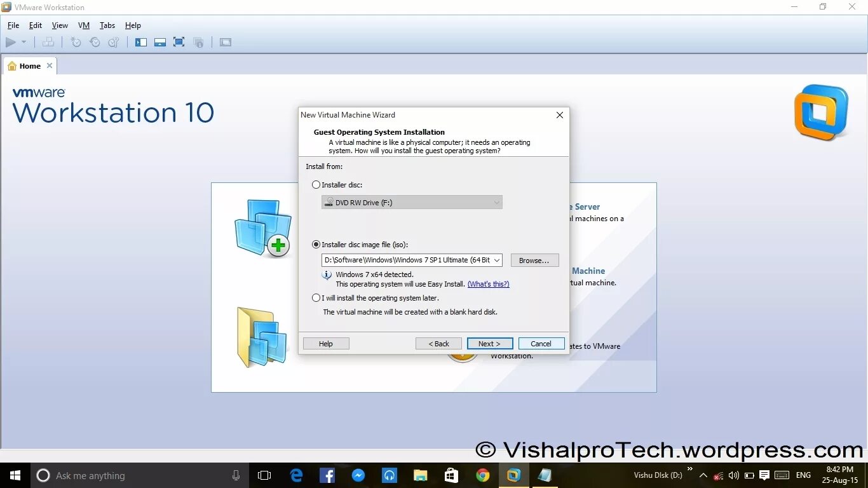
Task: Click Send Ctrl+Alt+Del toolbar icon
Action: pyautogui.click(x=48, y=43)
